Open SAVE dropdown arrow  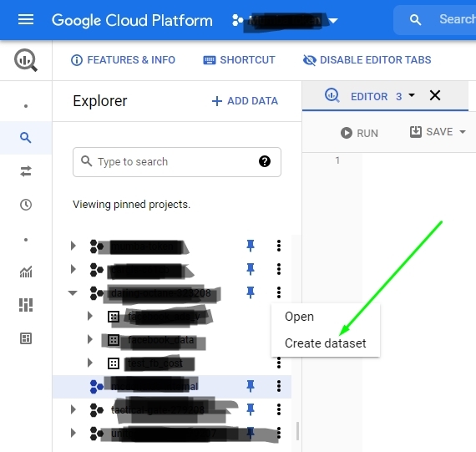click(x=463, y=132)
